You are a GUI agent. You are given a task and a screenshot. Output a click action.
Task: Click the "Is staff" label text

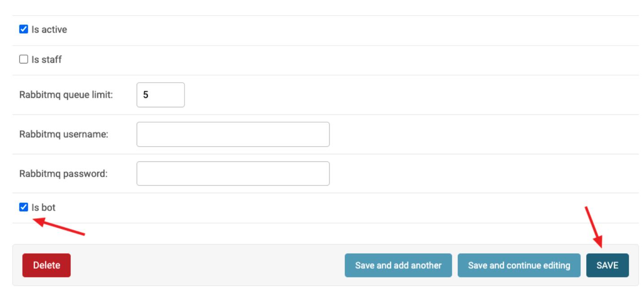click(x=47, y=59)
